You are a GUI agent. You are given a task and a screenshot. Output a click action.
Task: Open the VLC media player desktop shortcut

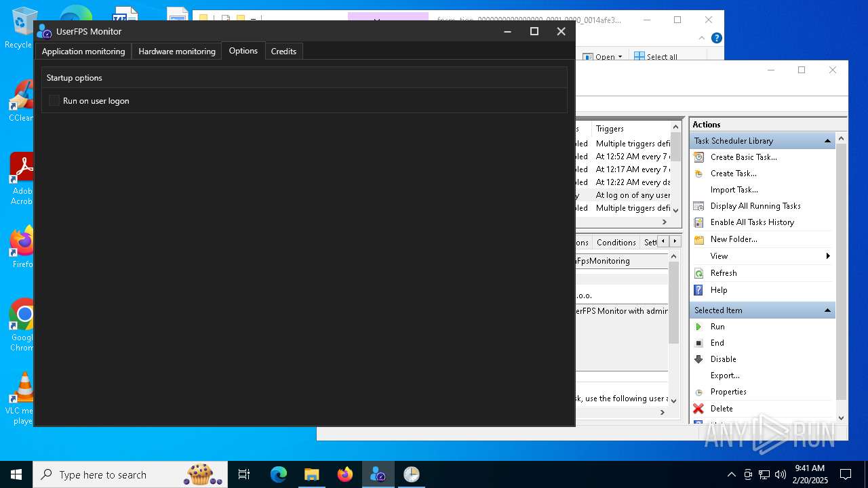tap(22, 399)
